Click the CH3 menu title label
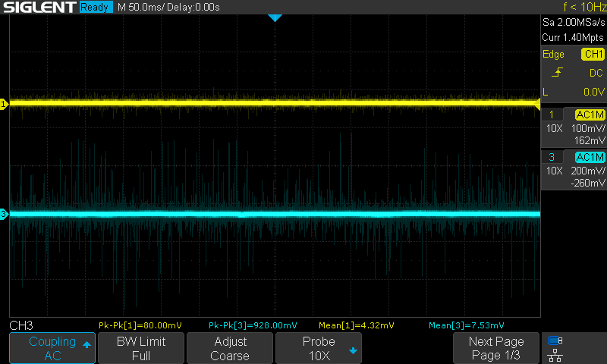607x364 pixels. point(21,325)
